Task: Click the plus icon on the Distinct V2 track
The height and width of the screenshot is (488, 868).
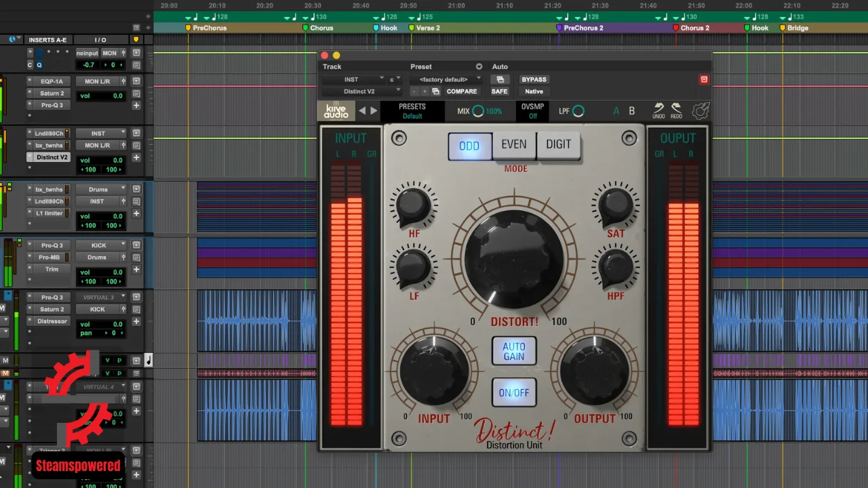Action: [x=136, y=157]
